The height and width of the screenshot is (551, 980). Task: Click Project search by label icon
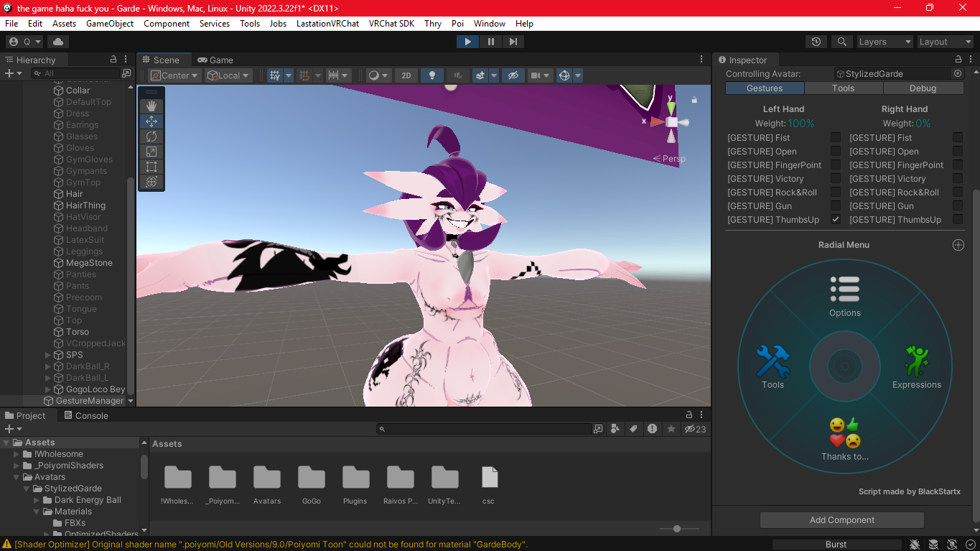coord(633,429)
